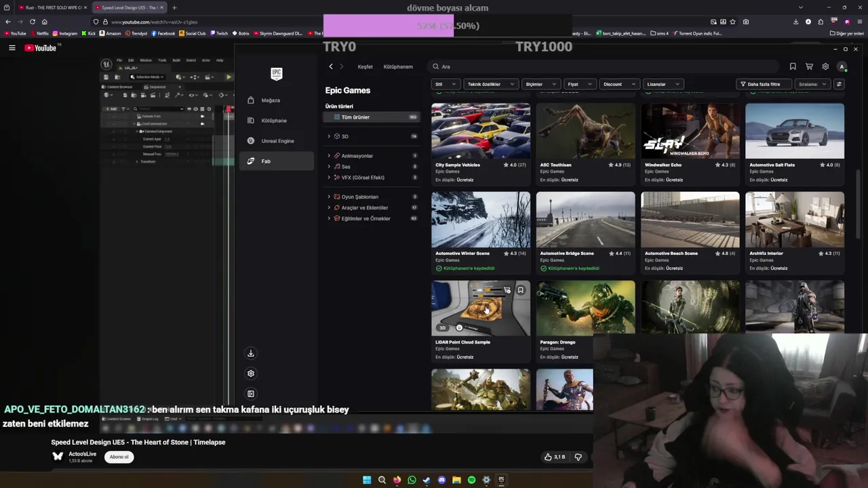
Task: Click the product list vertical scrollbar
Action: pyautogui.click(x=859, y=203)
